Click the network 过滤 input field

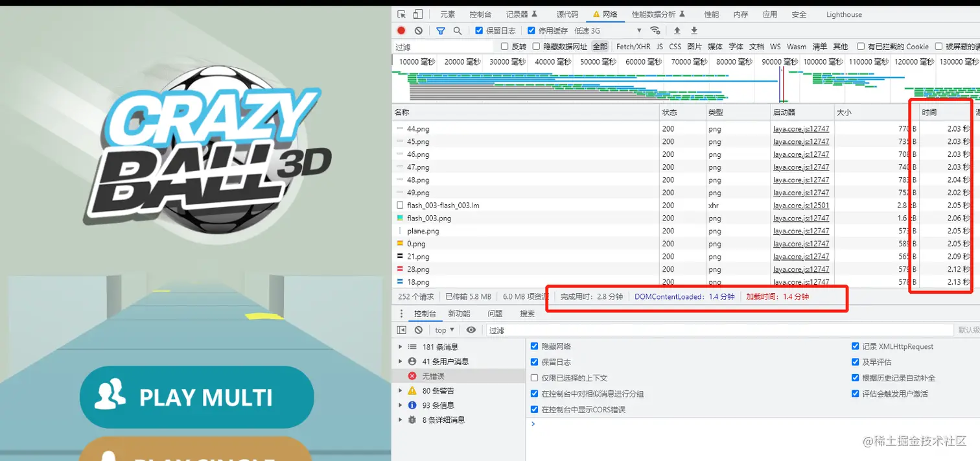[x=444, y=47]
